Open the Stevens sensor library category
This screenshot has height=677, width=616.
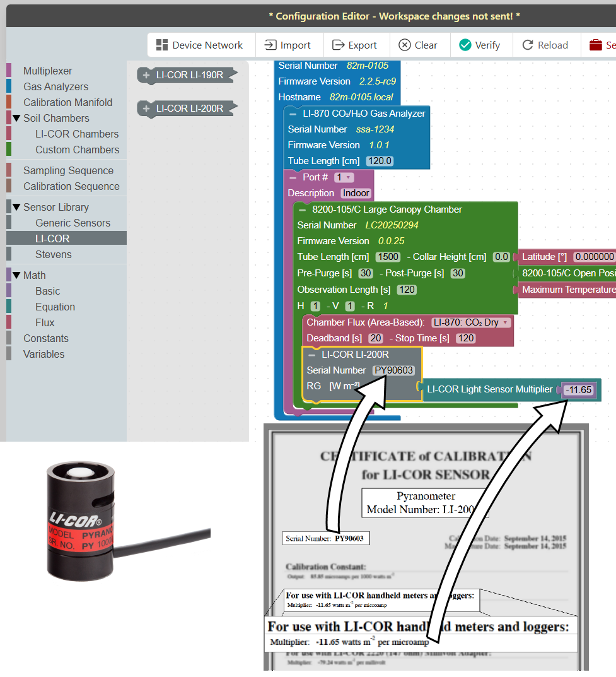pos(53,254)
